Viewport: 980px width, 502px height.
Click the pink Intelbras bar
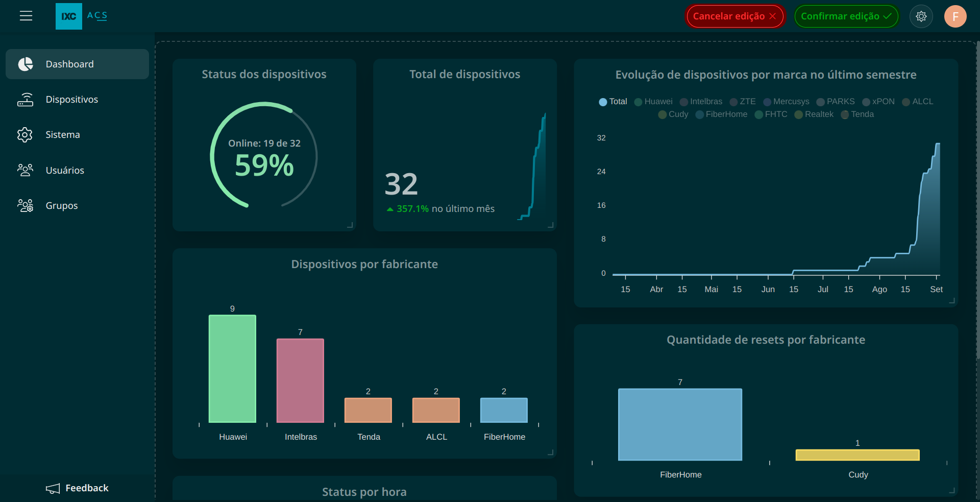(x=300, y=380)
